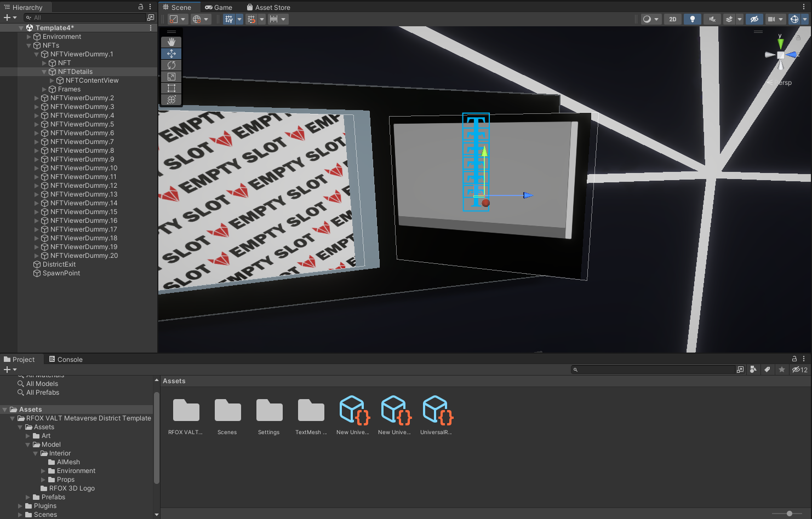
Task: Switch to the Asset Store tab
Action: pyautogui.click(x=268, y=7)
